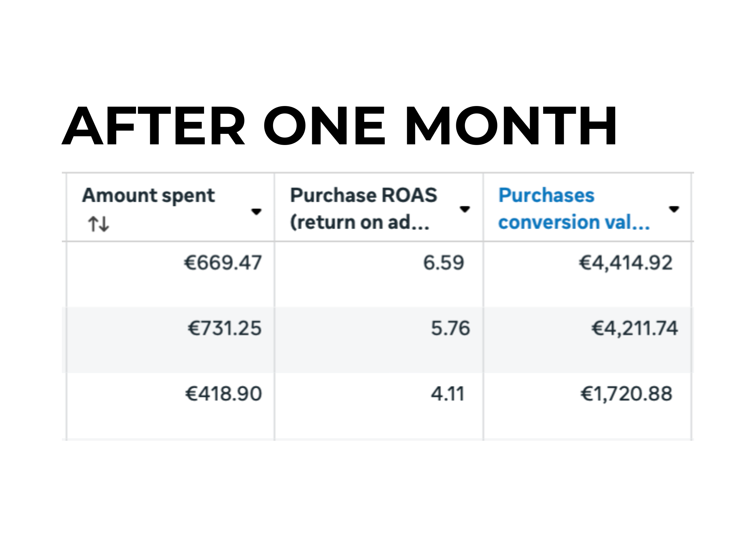The image size is (756, 534).
Task: Select the €4,414.92 conversion value cell
Action: (625, 263)
